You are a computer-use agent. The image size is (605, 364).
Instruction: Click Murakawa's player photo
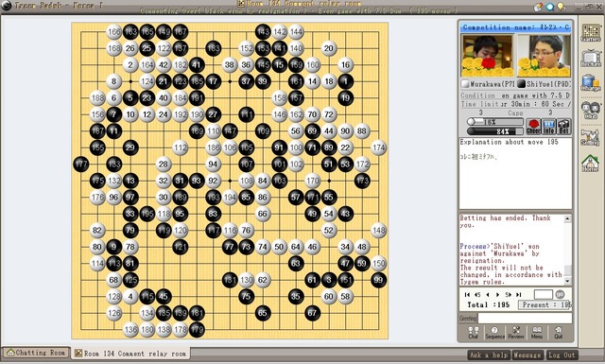[487, 56]
